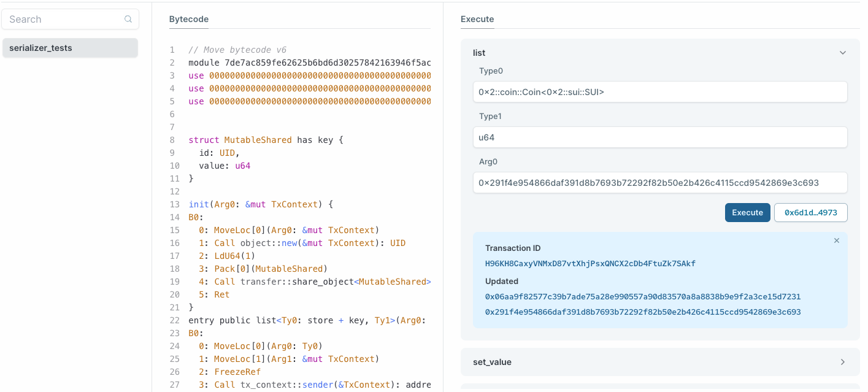Click the 'MoveLoc[0](Arg0: Ty0)' line
Image resolution: width=868 pixels, height=392 pixels.
[x=261, y=346]
